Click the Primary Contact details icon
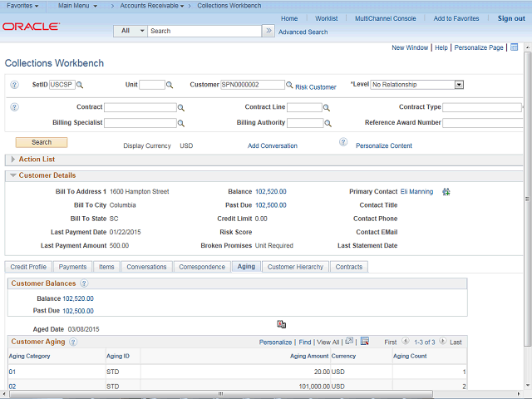Image resolution: width=532 pixels, height=399 pixels. pyautogui.click(x=446, y=192)
